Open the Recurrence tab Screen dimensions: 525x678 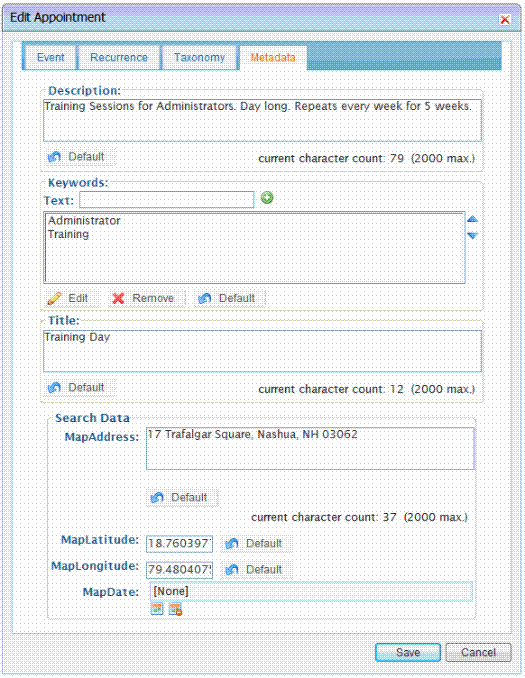click(119, 58)
